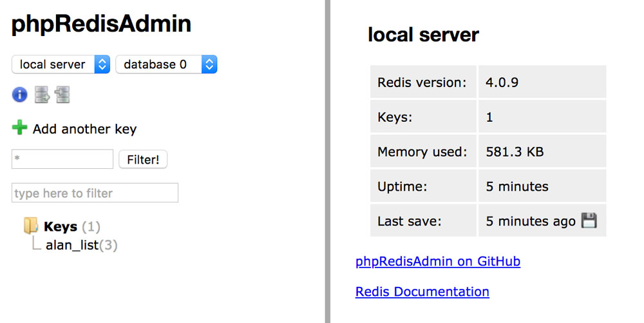Image resolution: width=644 pixels, height=323 pixels.
Task: Collapse the Keys tree node
Action: 61,226
